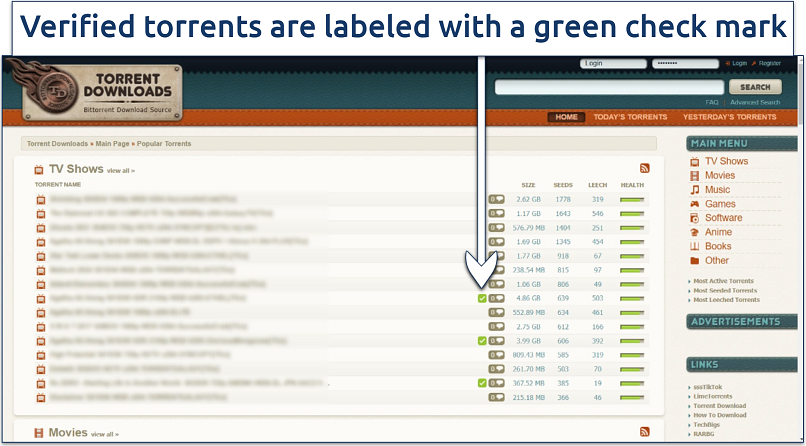Image resolution: width=806 pixels, height=446 pixels.
Task: Select Other in the Main Menu
Action: [x=717, y=261]
